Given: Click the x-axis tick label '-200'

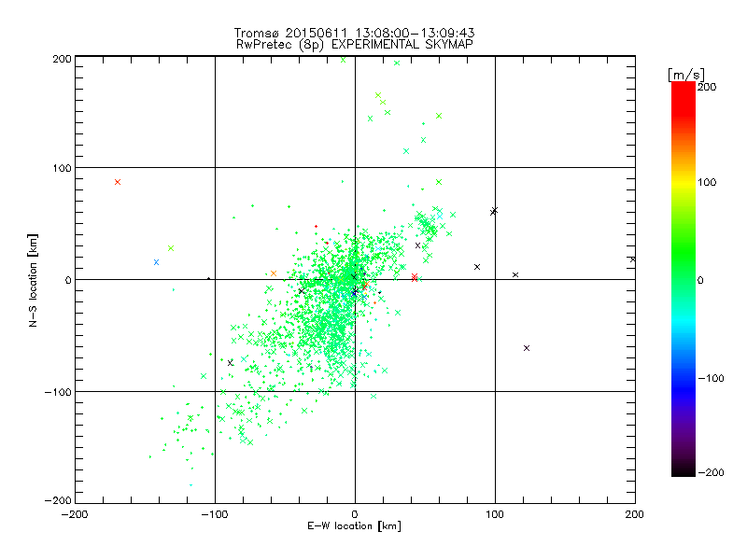Looking at the screenshot, I should pyautogui.click(x=75, y=514).
